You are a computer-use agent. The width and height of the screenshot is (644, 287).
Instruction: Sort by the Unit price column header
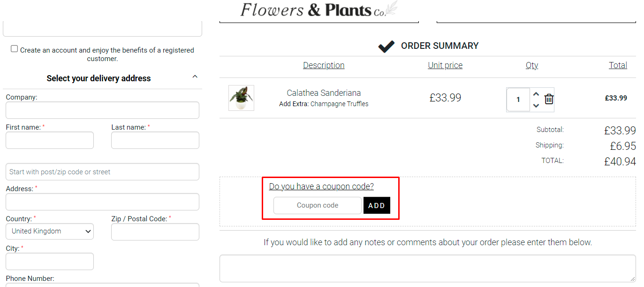pyautogui.click(x=445, y=65)
